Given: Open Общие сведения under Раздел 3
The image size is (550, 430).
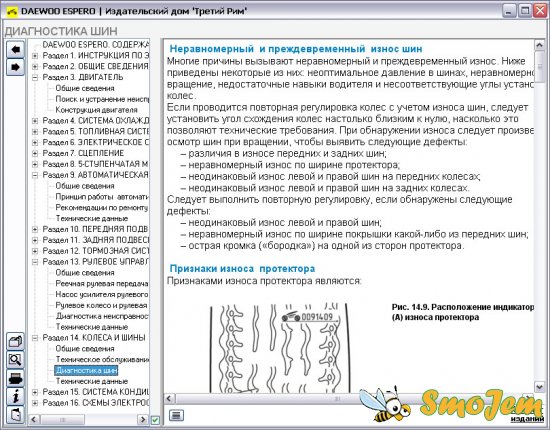Looking at the screenshot, I should (85, 88).
